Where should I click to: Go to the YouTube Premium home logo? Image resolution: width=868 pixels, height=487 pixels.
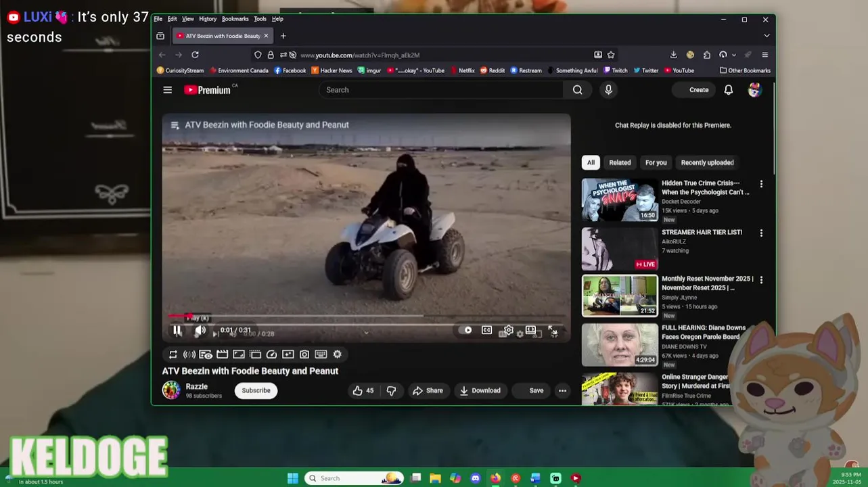pos(207,90)
